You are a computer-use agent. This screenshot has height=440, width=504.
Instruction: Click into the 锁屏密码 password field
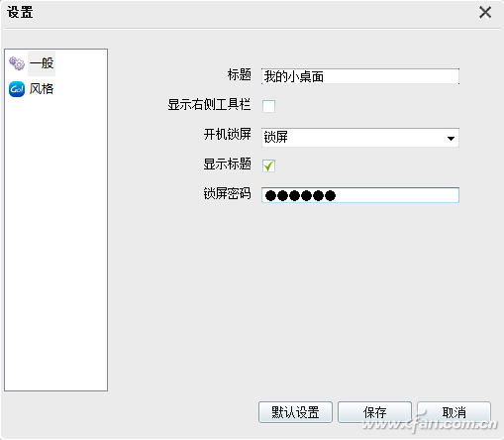[360, 195]
